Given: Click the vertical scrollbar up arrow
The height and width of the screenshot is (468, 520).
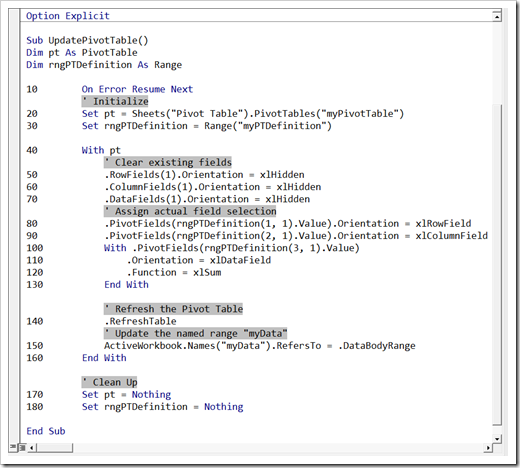Looking at the screenshot, I should (x=497, y=16).
